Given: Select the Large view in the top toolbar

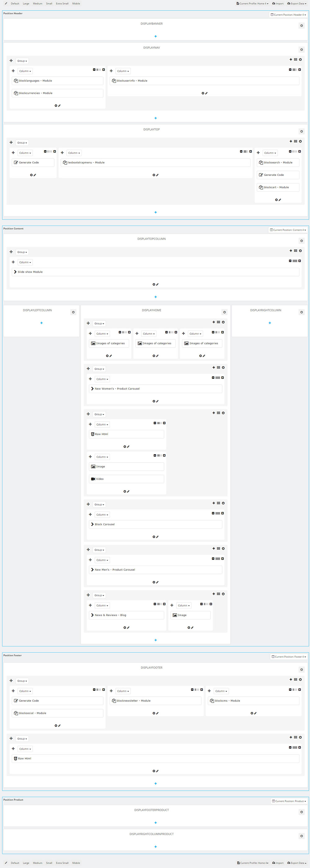Looking at the screenshot, I should (26, 4).
